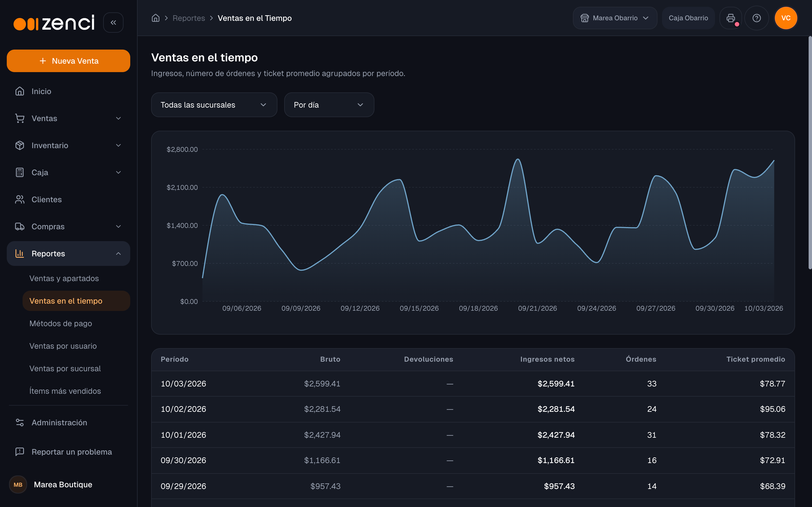Image resolution: width=812 pixels, height=507 pixels.
Task: Click the Inicio house icon in sidebar
Action: (x=20, y=91)
